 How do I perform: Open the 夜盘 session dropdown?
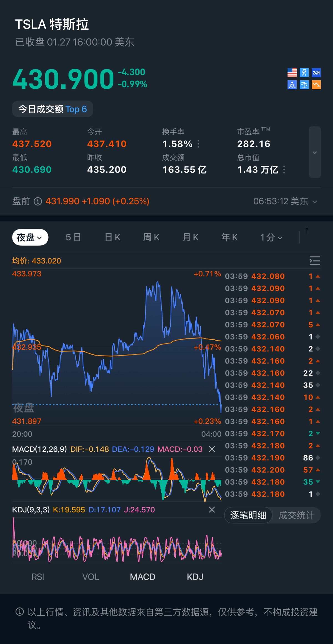(x=30, y=237)
